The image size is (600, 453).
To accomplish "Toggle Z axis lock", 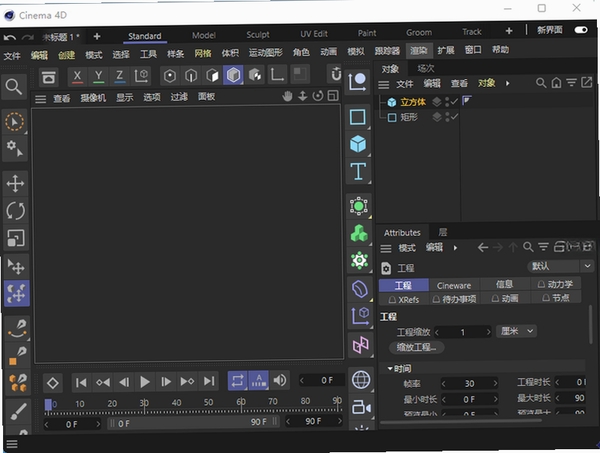I will (x=119, y=76).
